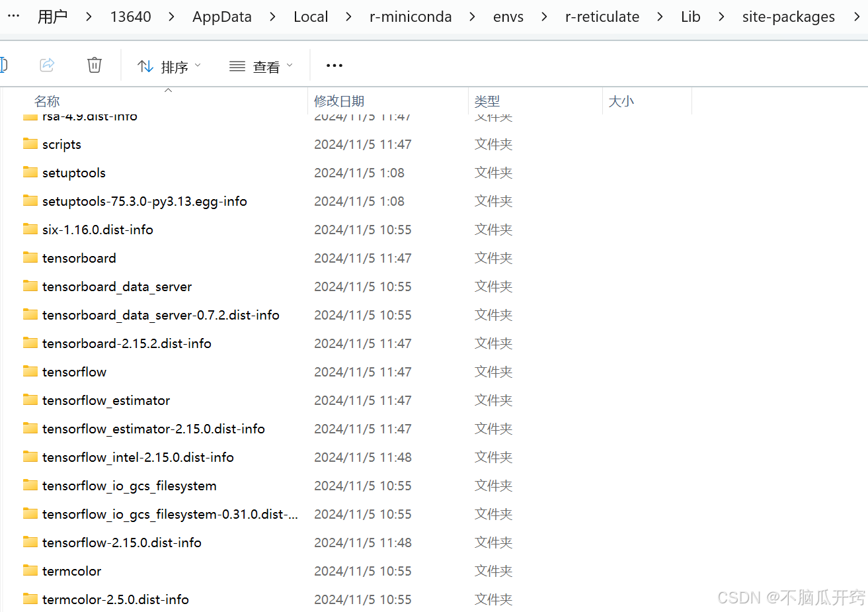Expand the chevron after 13640 in the path
This screenshot has width=868, height=612.
point(171,17)
